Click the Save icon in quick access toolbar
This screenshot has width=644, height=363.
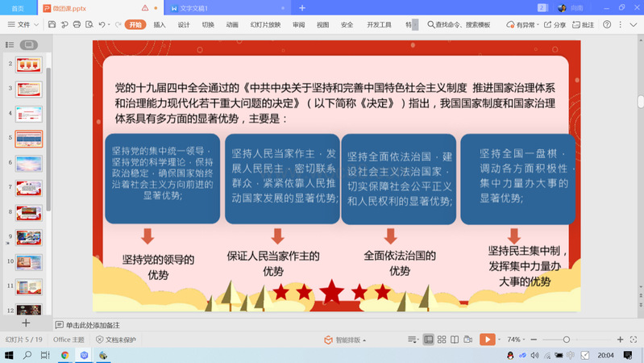(x=52, y=25)
